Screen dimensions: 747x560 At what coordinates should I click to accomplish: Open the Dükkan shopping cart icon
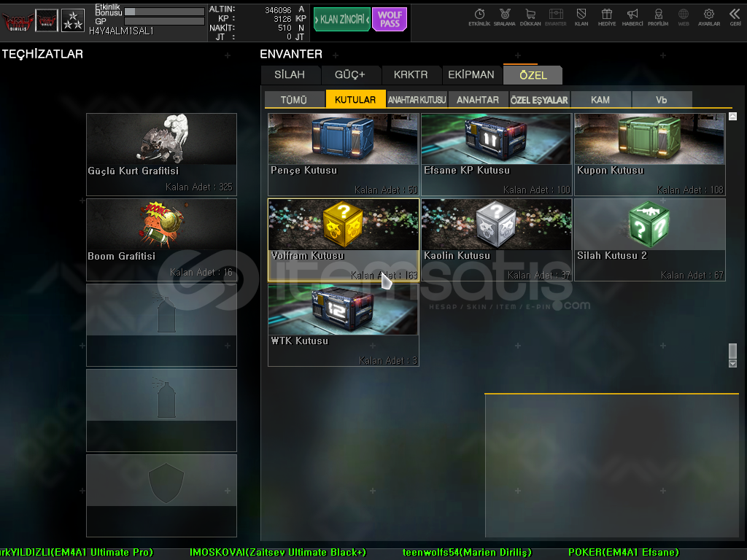530,17
